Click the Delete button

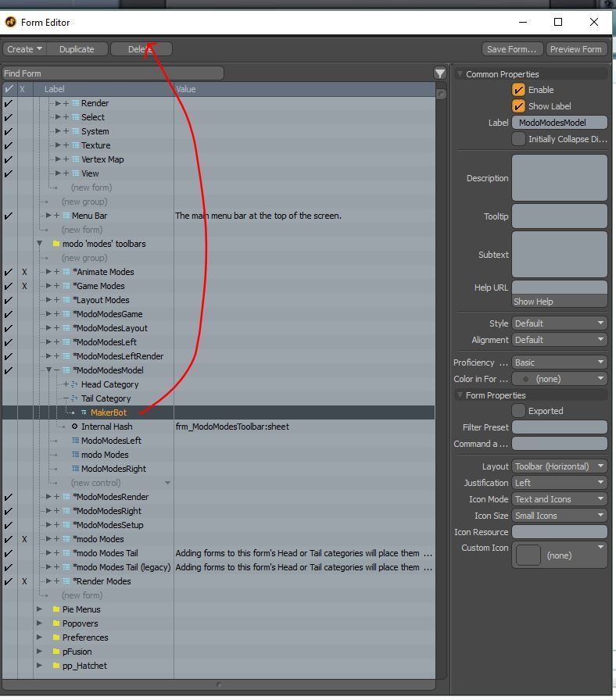pos(141,49)
